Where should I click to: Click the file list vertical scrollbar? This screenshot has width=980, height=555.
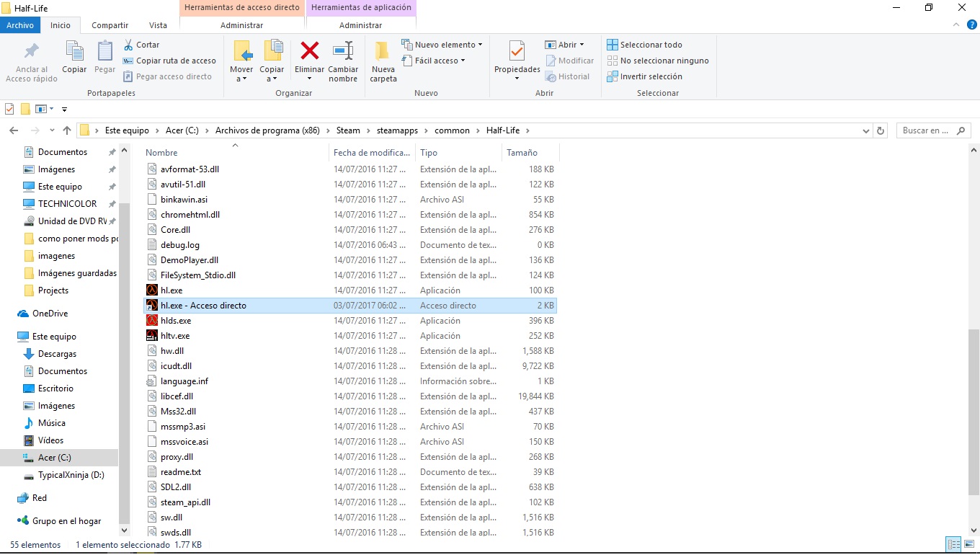pos(974,411)
